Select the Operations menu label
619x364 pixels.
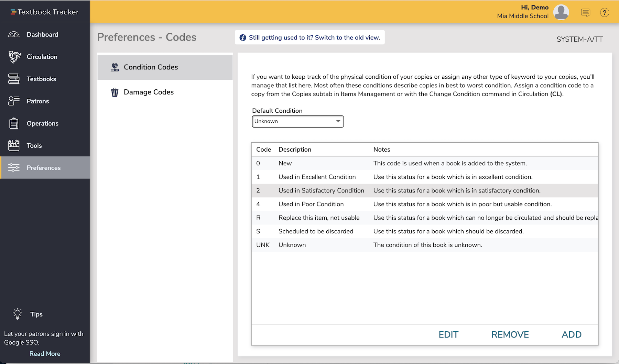(x=43, y=123)
